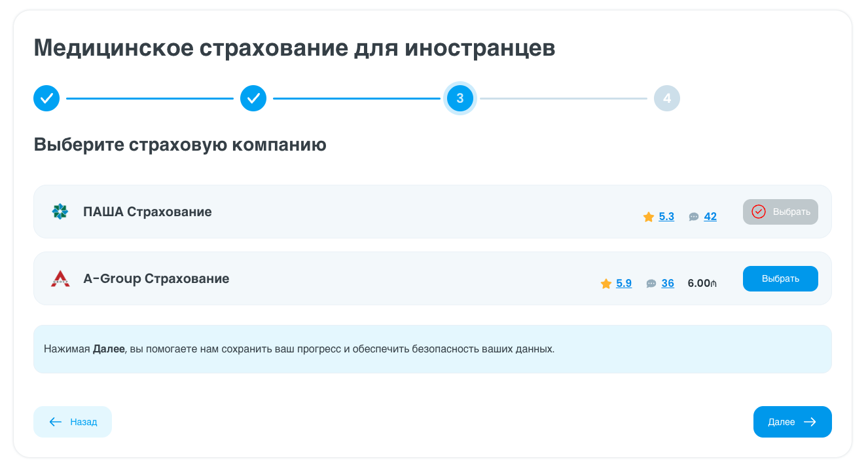The width and height of the screenshot is (868, 469).
Task: Click the A-Group Страхование company name
Action: 156,278
